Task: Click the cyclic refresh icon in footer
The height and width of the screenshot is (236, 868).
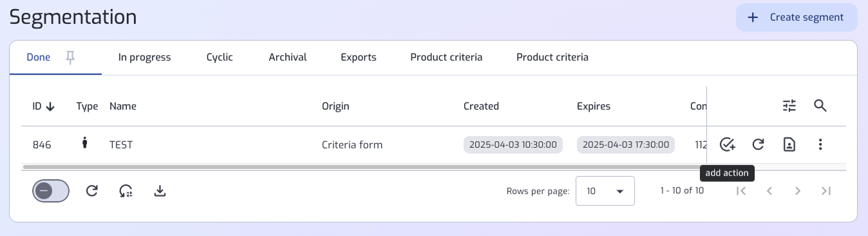Action: click(x=126, y=191)
